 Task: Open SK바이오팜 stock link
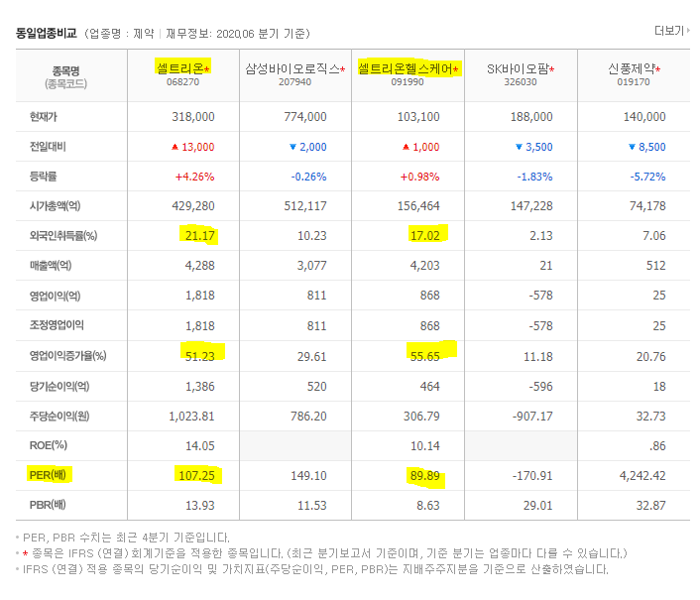518,68
